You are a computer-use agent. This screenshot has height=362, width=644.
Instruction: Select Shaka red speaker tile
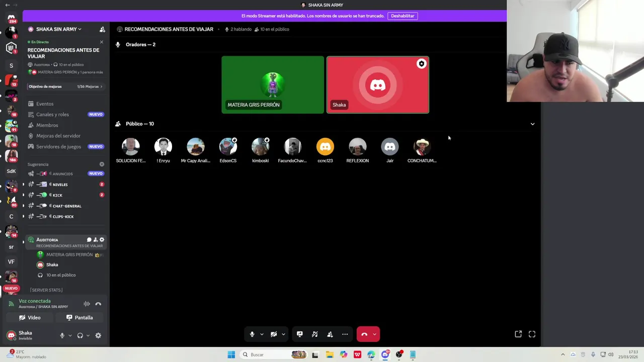(x=378, y=84)
